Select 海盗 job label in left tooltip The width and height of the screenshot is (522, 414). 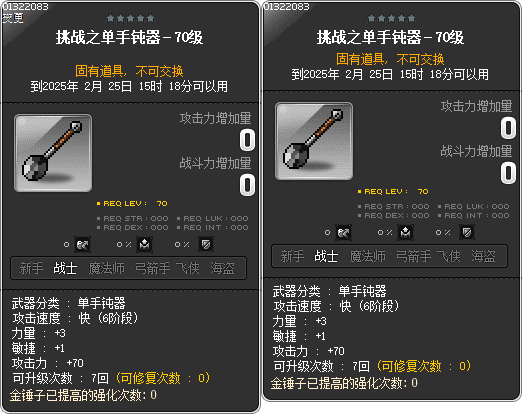click(222, 268)
